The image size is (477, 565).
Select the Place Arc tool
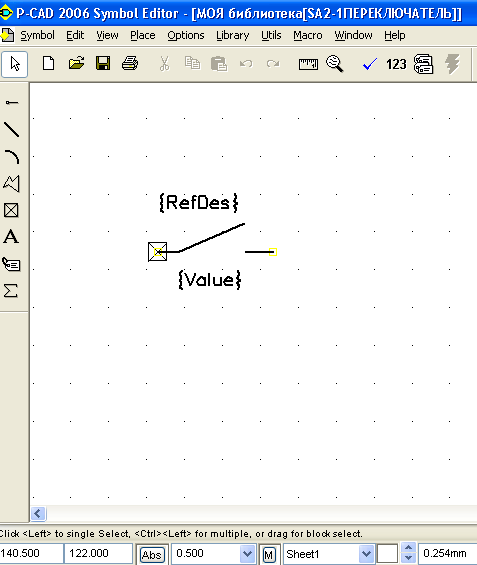coord(12,157)
